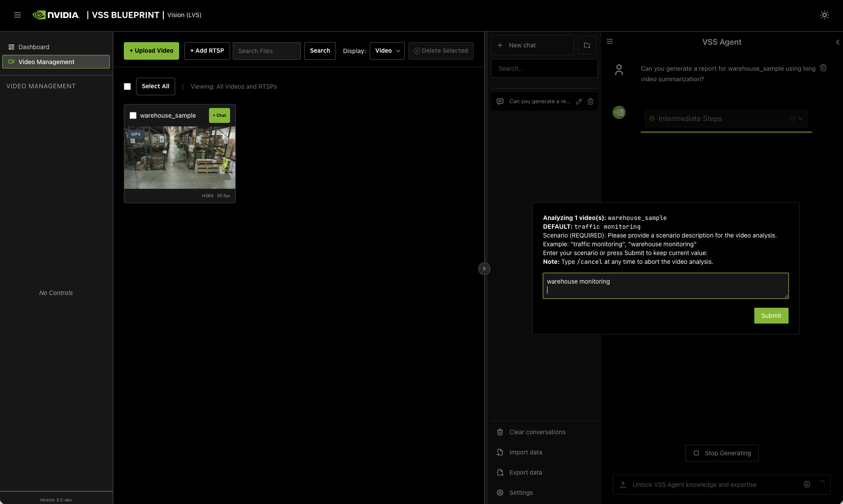
Task: Click the Search button
Action: click(320, 51)
